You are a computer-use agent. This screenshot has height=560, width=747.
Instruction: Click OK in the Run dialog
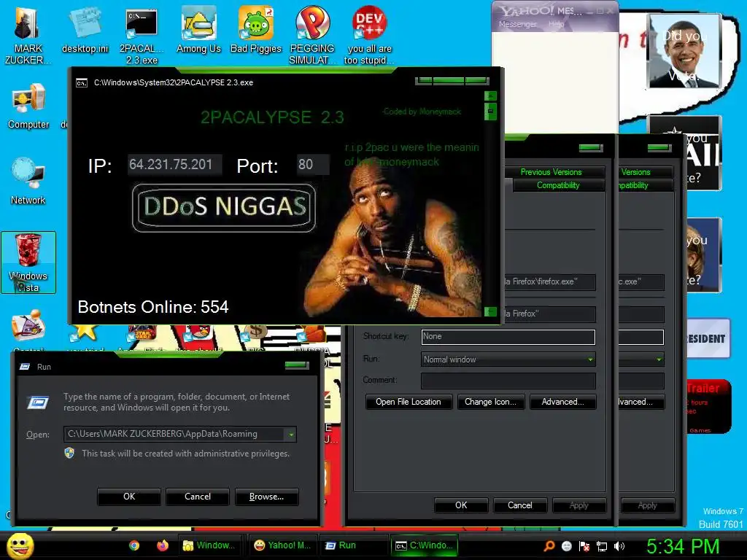(129, 497)
